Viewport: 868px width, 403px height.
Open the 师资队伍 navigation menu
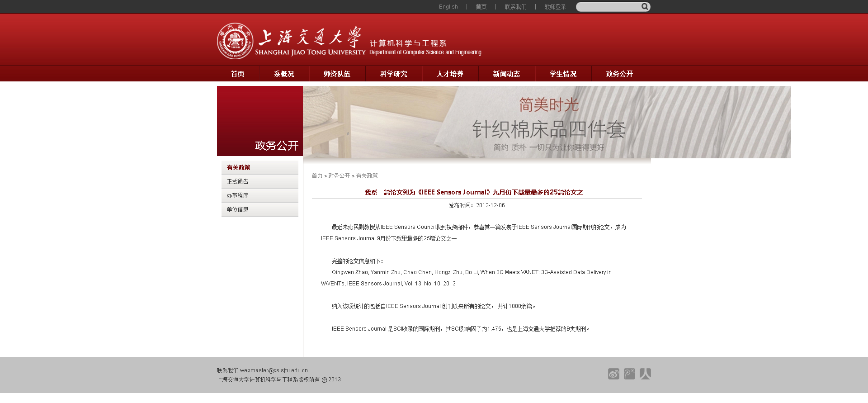point(337,74)
